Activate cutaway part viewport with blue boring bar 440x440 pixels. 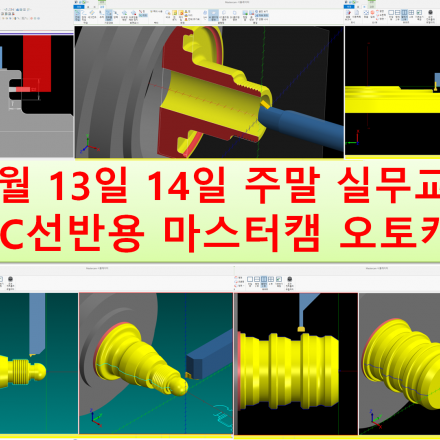pos(209,92)
